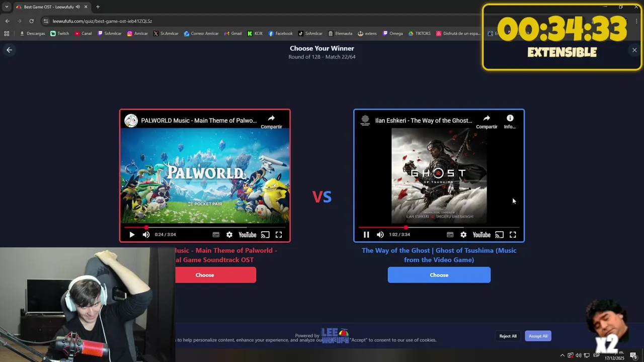Image resolution: width=644 pixels, height=362 pixels.
Task: Pause the Ghost of Tsushima video
Action: click(x=366, y=235)
